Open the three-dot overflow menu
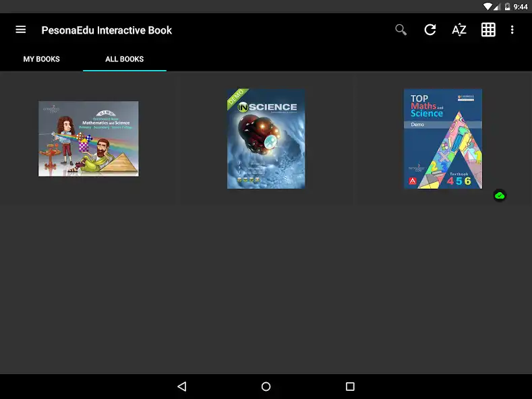Screen dimensions: 532x399 tap(512, 30)
